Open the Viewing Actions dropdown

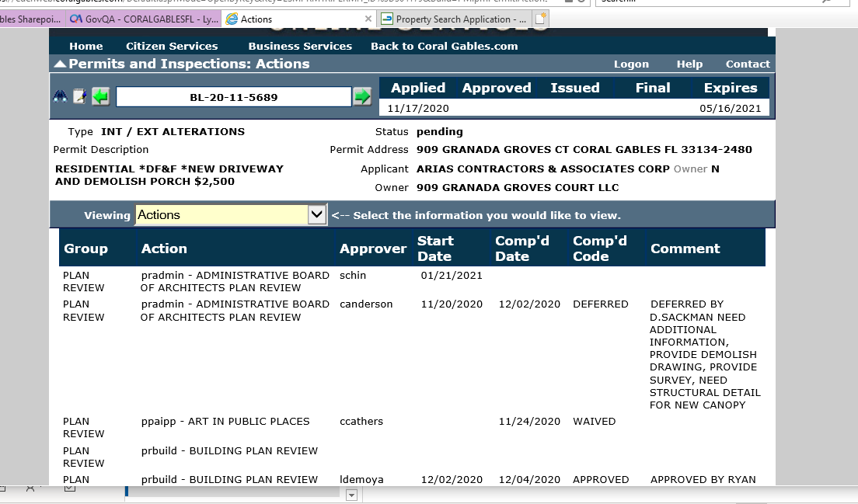tap(317, 215)
